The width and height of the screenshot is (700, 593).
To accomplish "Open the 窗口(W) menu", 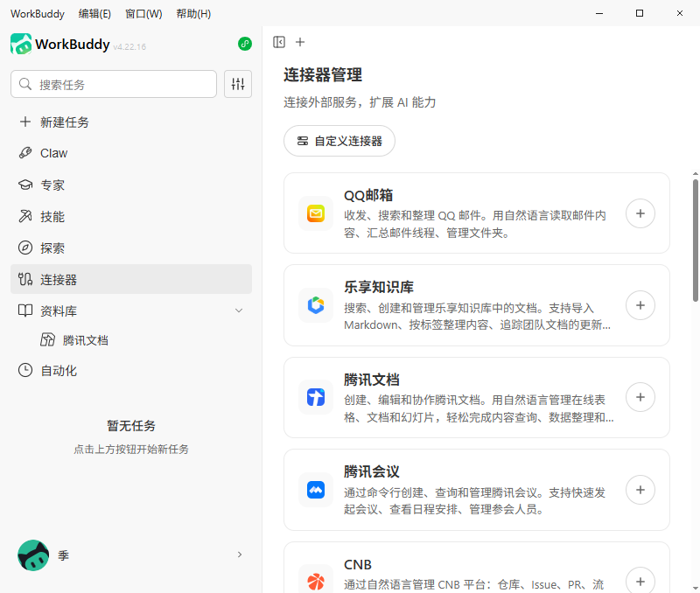I will pos(143,14).
